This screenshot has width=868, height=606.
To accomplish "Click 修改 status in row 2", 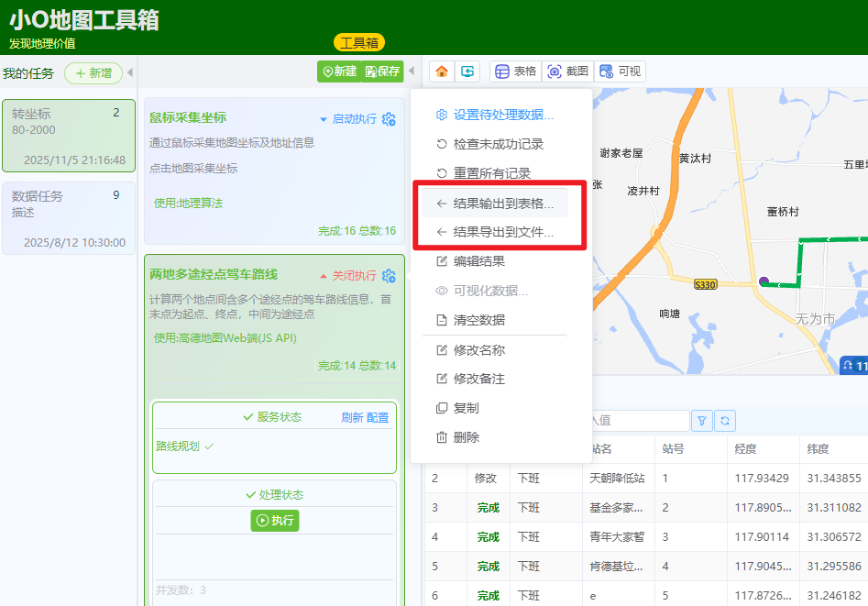I will pos(486,478).
